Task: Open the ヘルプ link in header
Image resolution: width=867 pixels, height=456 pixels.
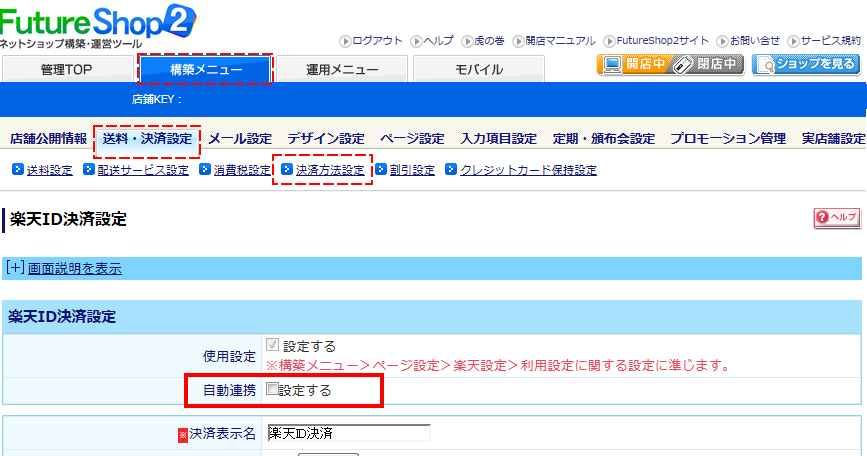Action: [x=438, y=41]
